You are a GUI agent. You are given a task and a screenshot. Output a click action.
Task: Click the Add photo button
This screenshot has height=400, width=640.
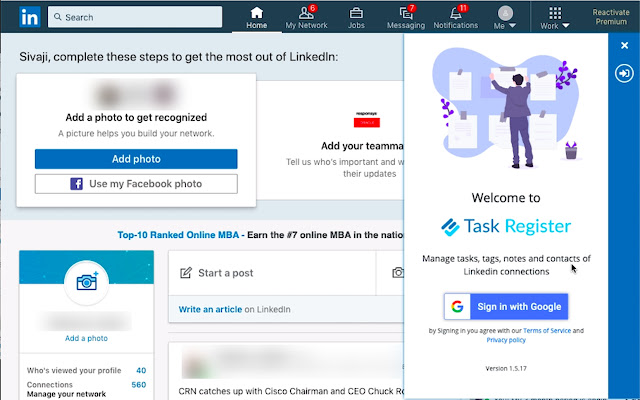point(136,159)
